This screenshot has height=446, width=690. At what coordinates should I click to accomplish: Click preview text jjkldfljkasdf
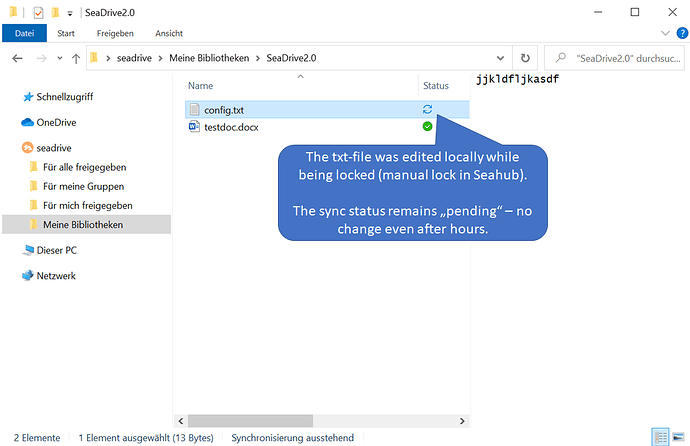click(x=518, y=79)
